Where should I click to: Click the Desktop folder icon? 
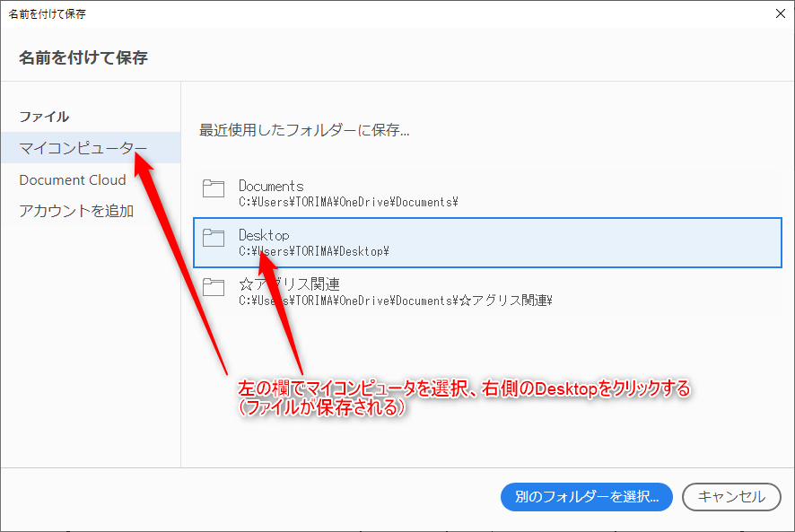tap(214, 238)
